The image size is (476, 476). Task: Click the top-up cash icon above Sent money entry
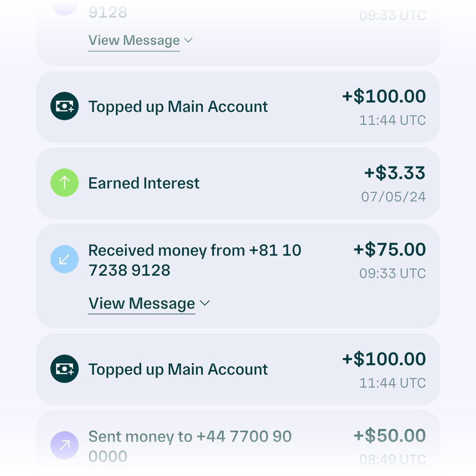tap(64, 369)
